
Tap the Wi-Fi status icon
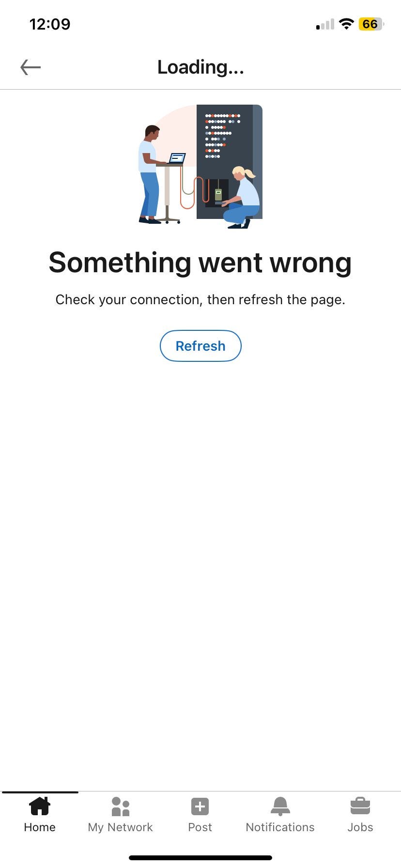coord(346,24)
